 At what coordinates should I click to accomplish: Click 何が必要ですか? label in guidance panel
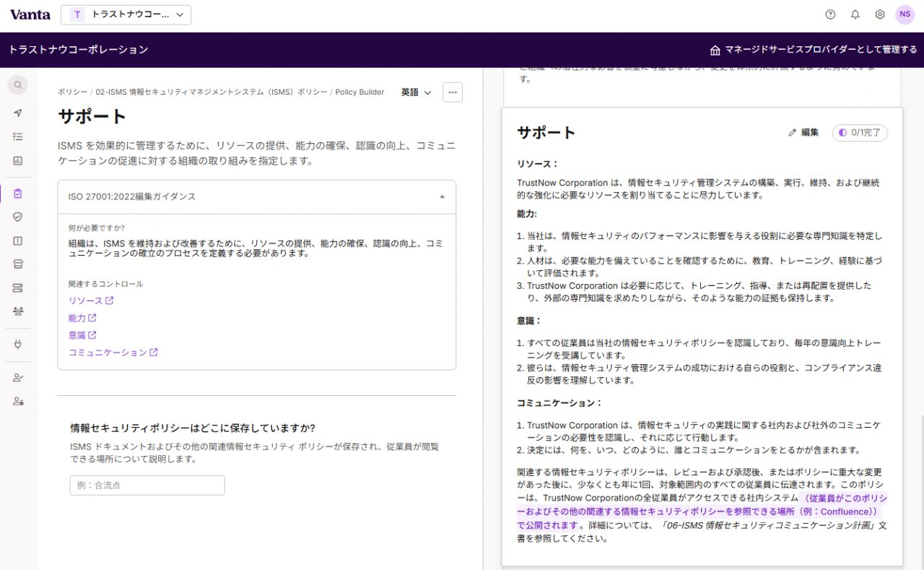pos(97,228)
